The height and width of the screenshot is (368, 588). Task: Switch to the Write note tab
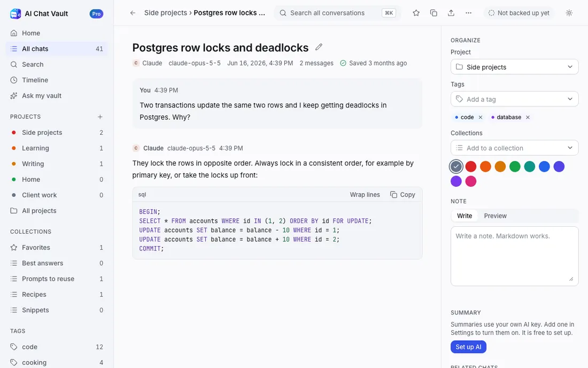tap(464, 216)
